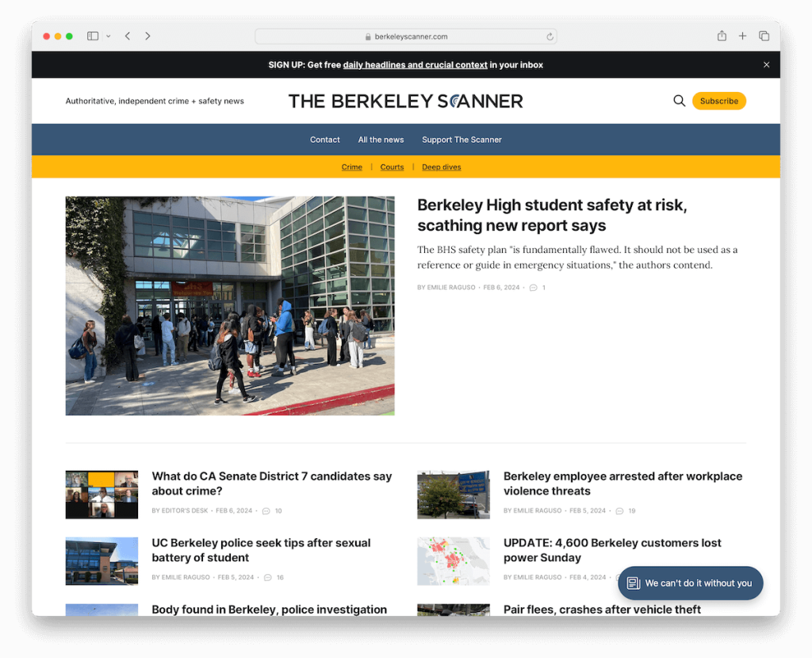Reload the page using the refresh icon
Viewport: 812px width, 658px height.
pos(550,36)
